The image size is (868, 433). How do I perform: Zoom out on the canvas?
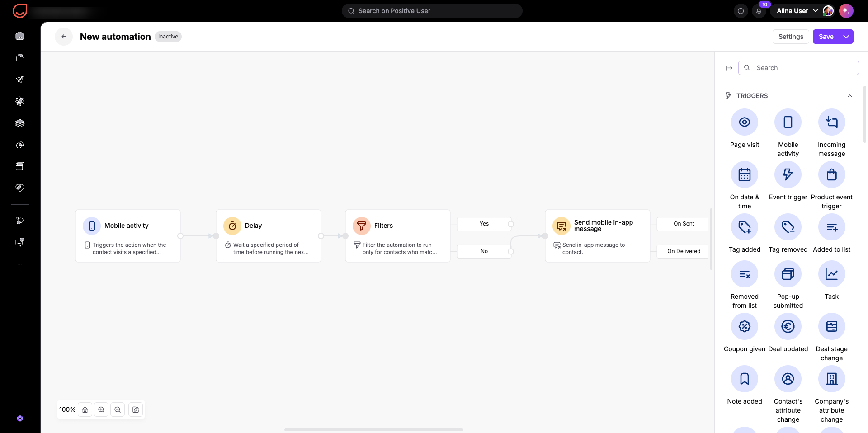[x=118, y=409]
